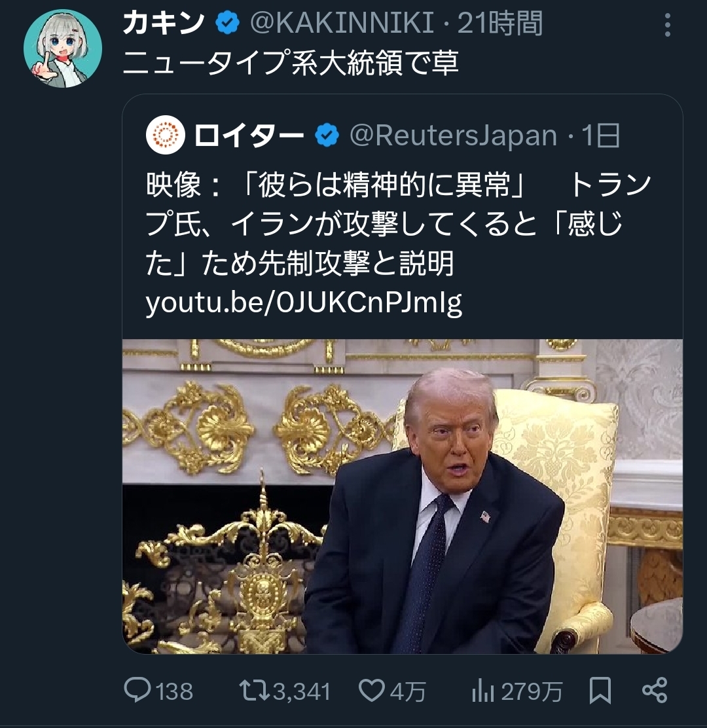Click the ニュータイプ系大統領で草 post text

point(291,64)
